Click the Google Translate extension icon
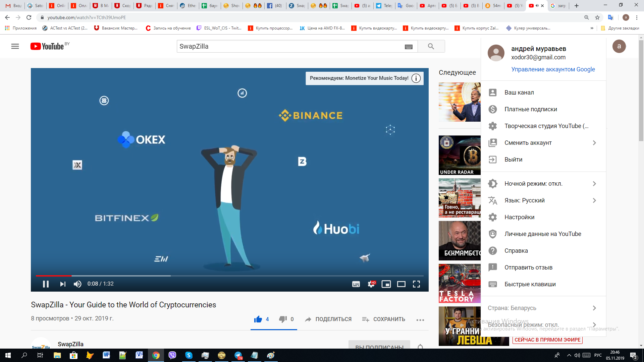The width and height of the screenshot is (644, 362). point(611,17)
